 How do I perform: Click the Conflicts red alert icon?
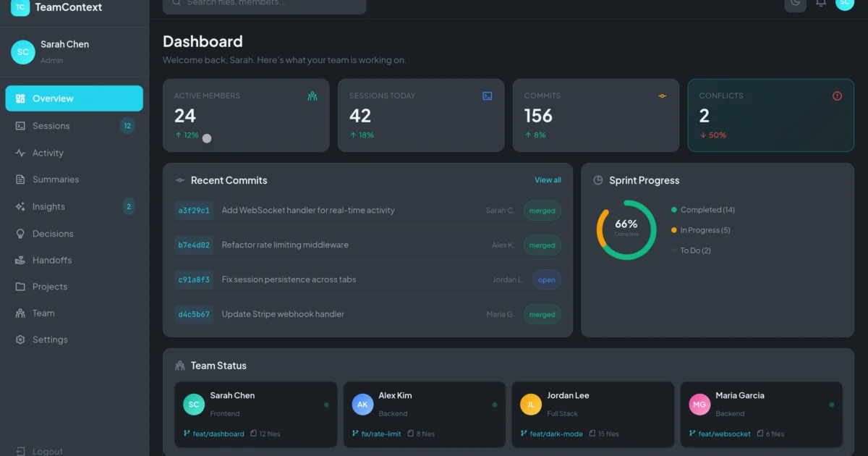coord(837,96)
